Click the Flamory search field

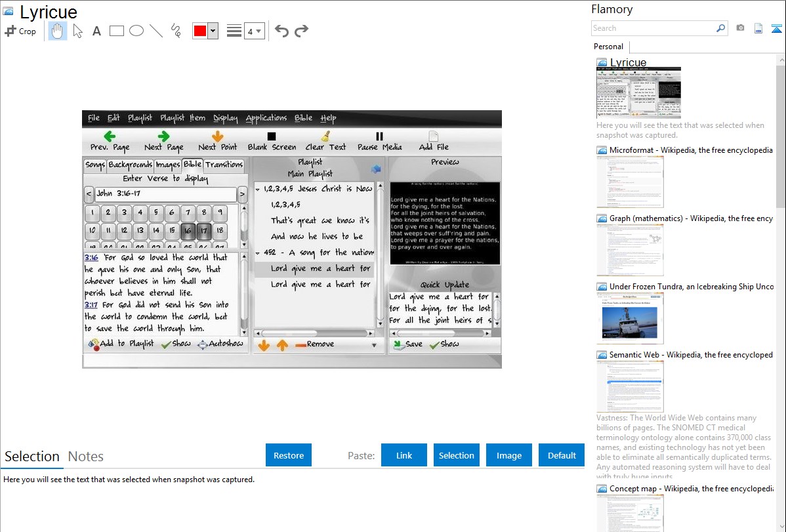(x=653, y=28)
